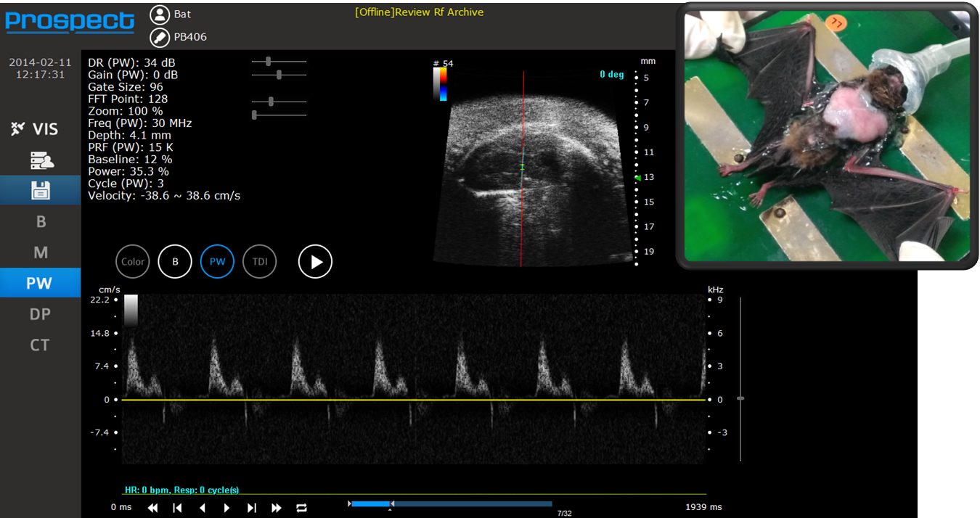Image resolution: width=980 pixels, height=518 pixels.
Task: Toggle the round Color mode button
Action: [132, 262]
